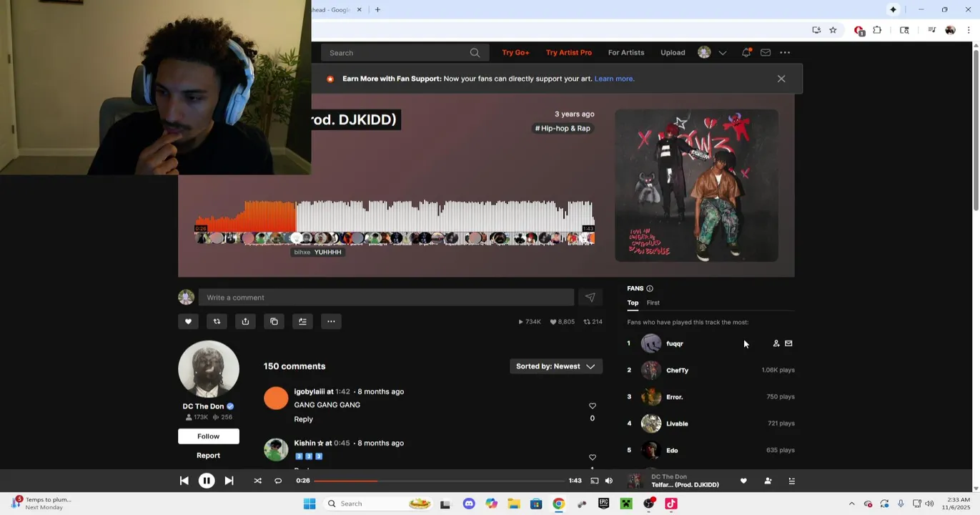Like current track in the player bar
980x515 pixels.
pos(743,481)
